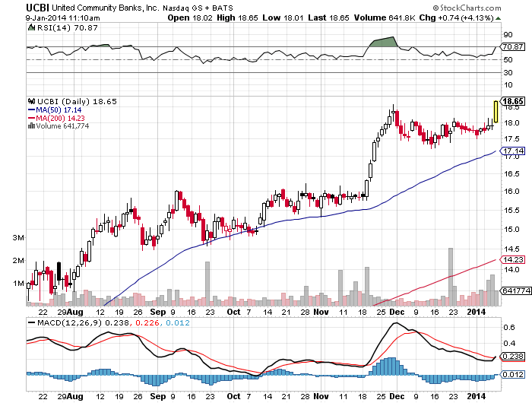532x403 pixels.
Task: Click the candlestick icon beside UCBI (Daily)
Action: pyautogui.click(x=32, y=101)
